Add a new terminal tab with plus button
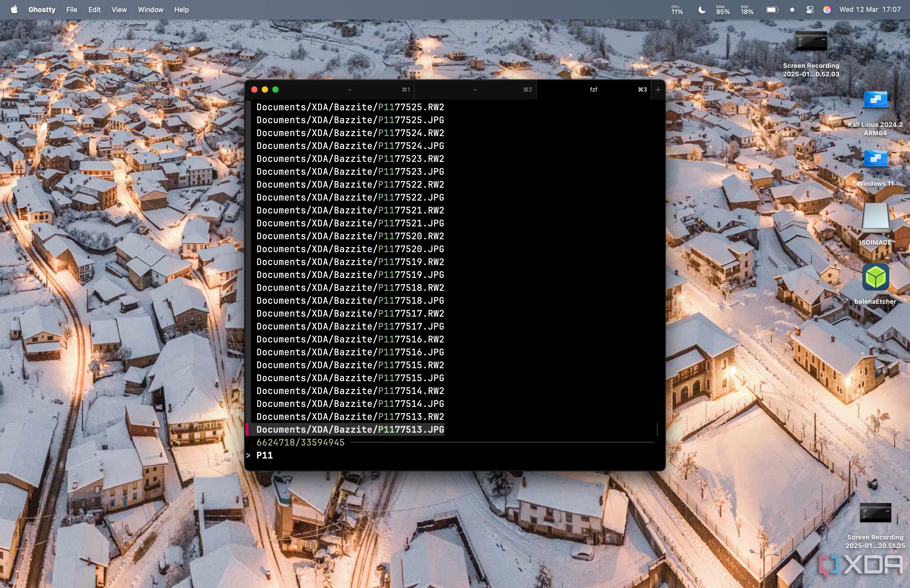 (658, 90)
